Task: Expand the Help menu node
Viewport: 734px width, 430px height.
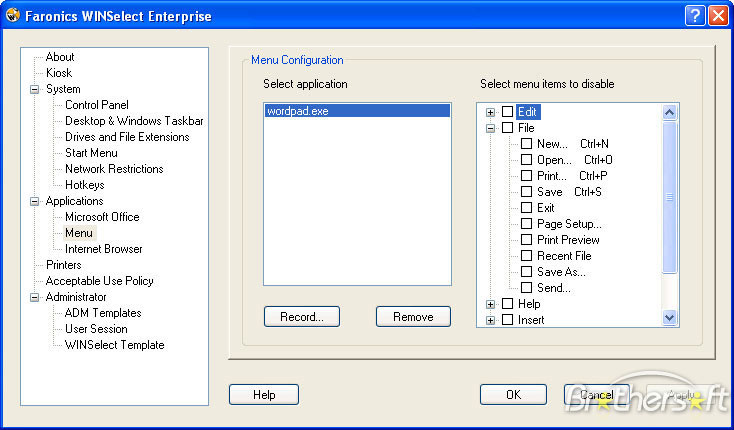Action: 490,305
